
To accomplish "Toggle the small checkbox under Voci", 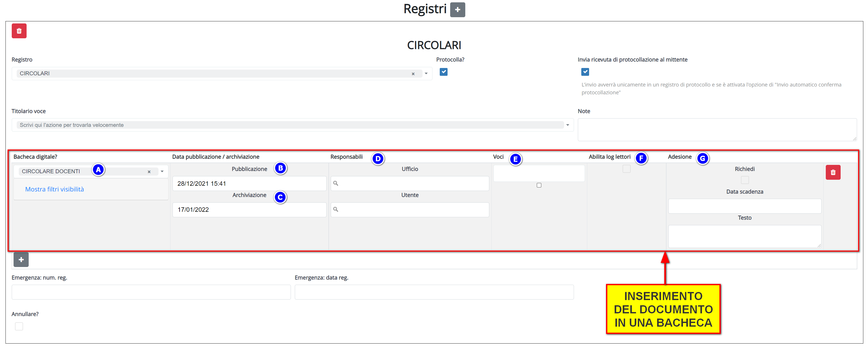I will [x=539, y=185].
